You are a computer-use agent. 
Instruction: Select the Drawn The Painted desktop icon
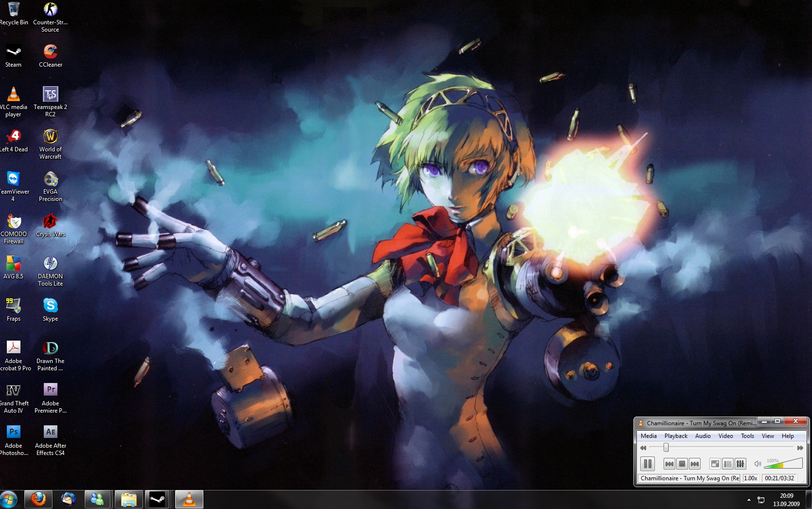pos(50,356)
